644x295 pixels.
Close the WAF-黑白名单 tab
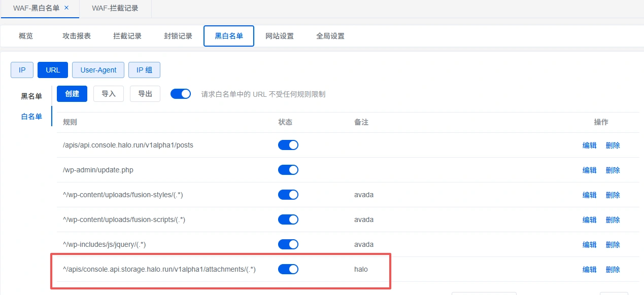66,8
